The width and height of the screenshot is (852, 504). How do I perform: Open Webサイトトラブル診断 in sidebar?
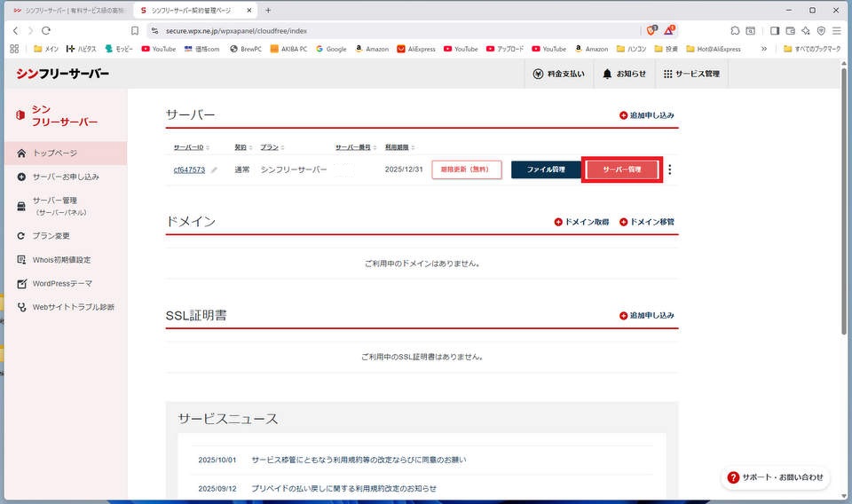point(73,307)
